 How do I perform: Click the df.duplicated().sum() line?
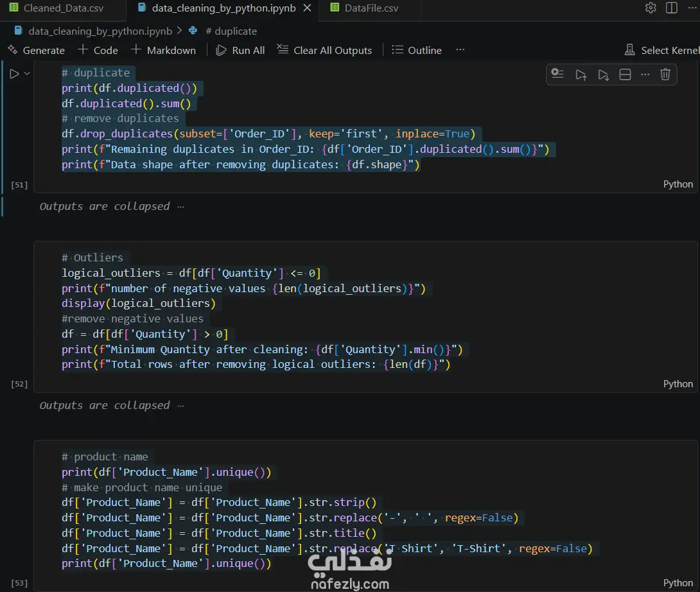(x=127, y=103)
